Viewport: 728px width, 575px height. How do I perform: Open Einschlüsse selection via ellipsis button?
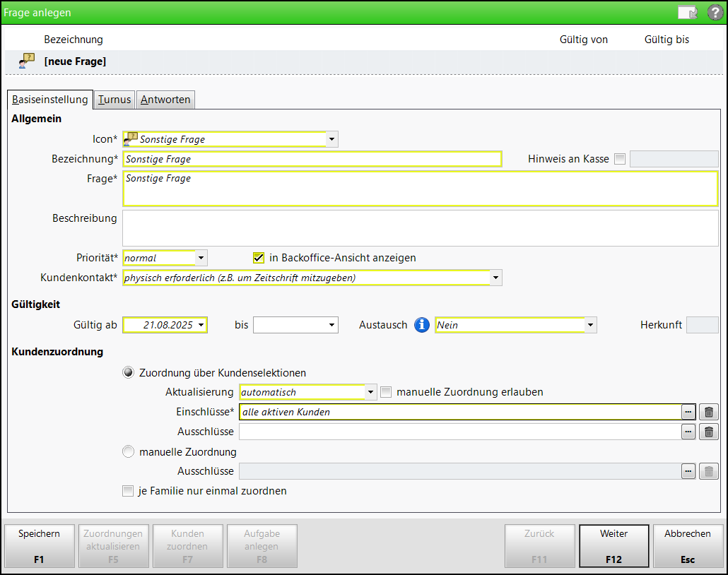688,412
